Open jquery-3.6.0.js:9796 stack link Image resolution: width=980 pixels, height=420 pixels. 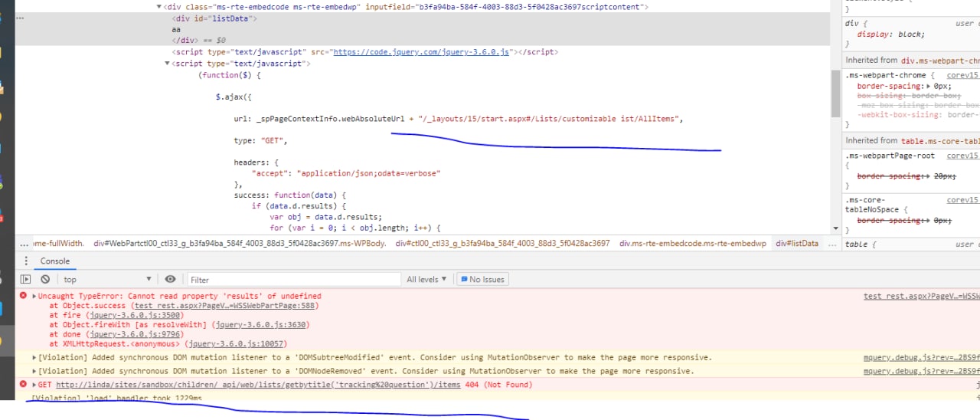(134, 334)
